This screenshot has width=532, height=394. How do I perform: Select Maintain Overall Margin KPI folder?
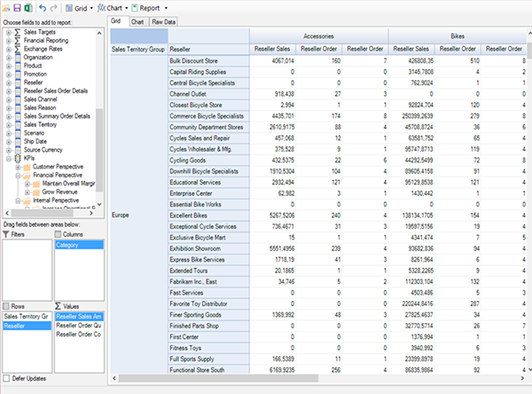point(68,184)
